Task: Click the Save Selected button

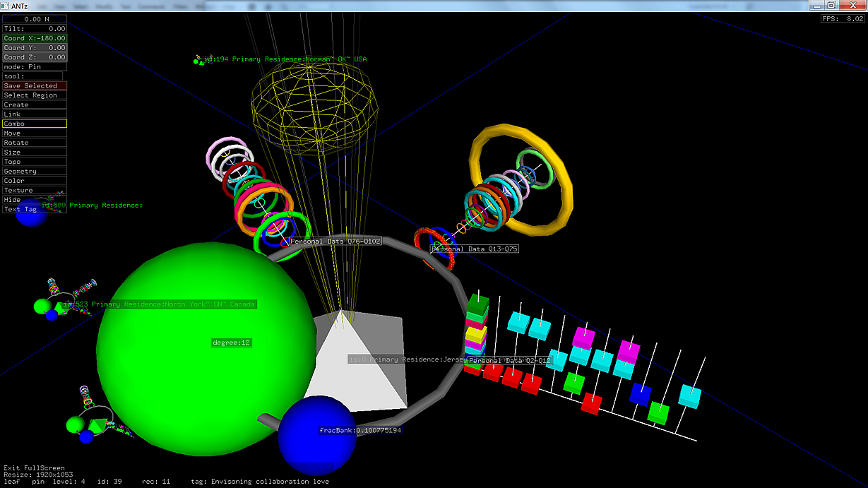Action: click(x=35, y=85)
